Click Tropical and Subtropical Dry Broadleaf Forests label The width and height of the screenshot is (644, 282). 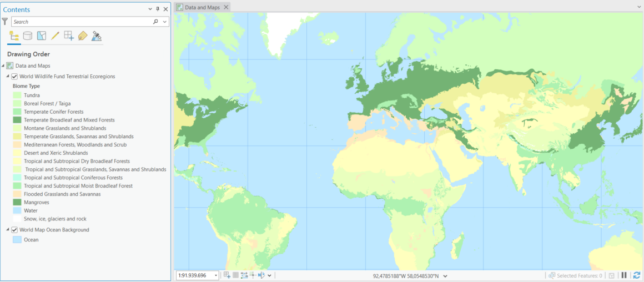77,161
